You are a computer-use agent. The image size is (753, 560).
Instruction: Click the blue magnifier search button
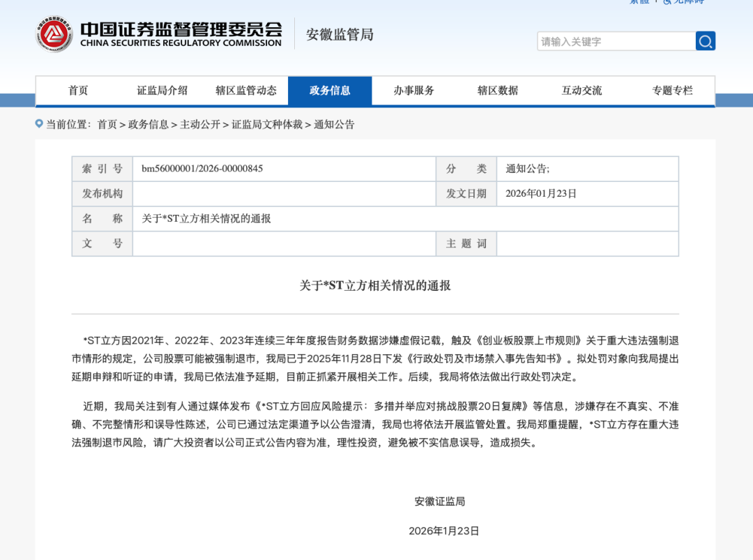[x=705, y=41]
